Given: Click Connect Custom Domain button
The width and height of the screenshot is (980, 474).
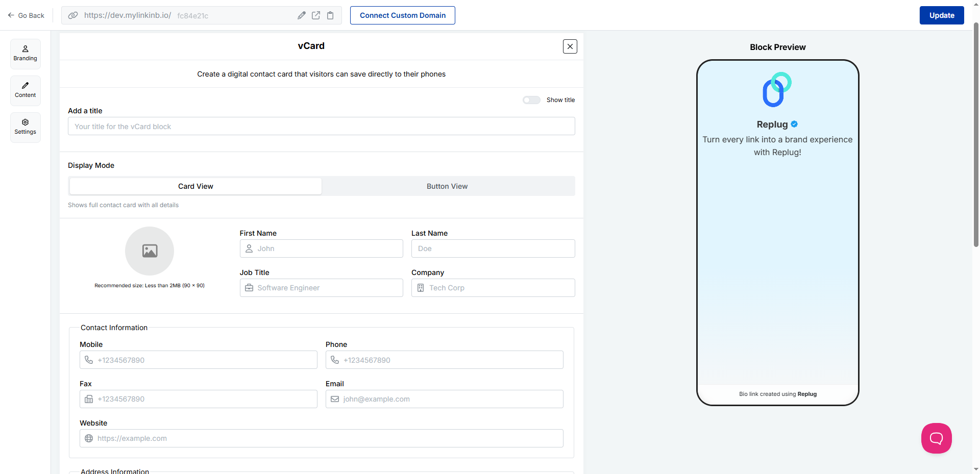Looking at the screenshot, I should (402, 15).
